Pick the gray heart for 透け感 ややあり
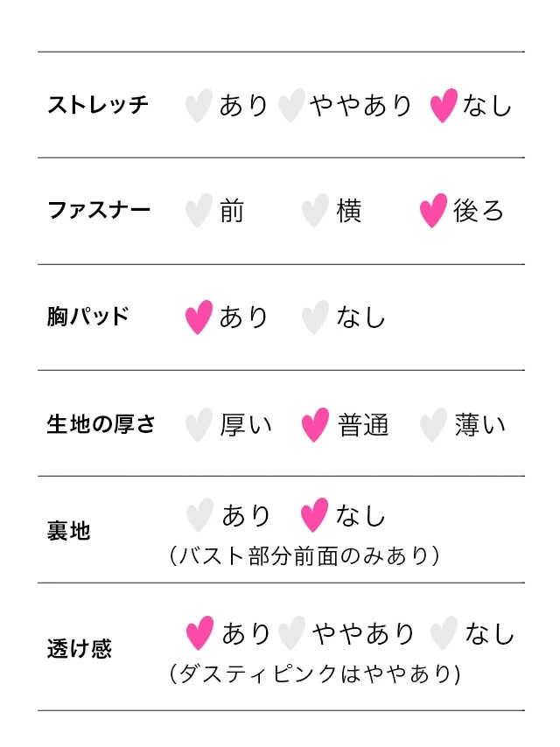560x747 pixels. click(291, 633)
